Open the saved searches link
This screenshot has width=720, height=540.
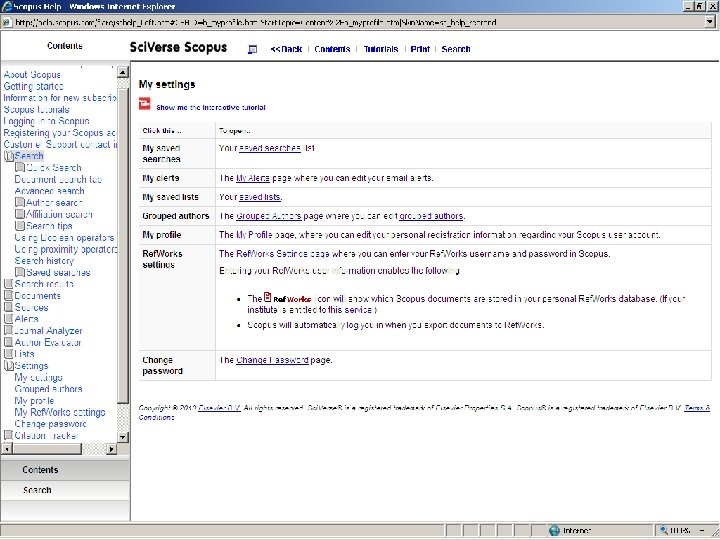point(270,148)
